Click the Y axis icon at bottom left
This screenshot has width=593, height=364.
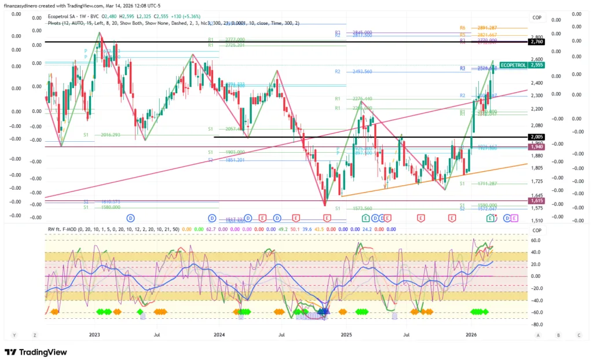tap(14, 334)
